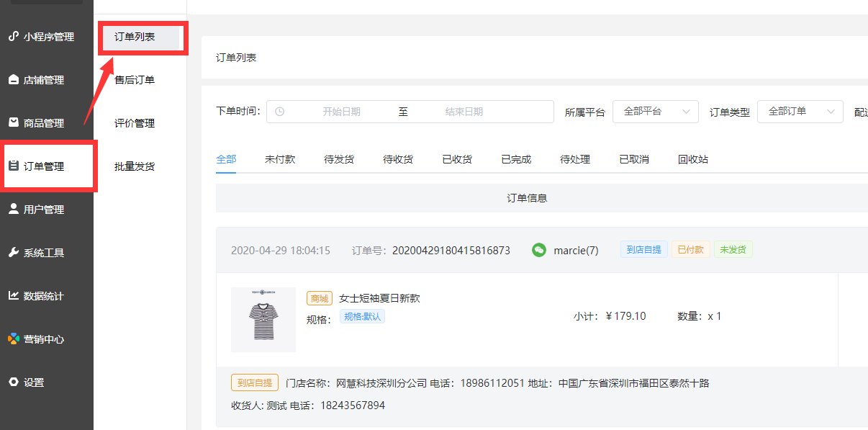The height and width of the screenshot is (430, 868).
Task: Click the 订单管理 clipboard icon
Action: [x=13, y=166]
